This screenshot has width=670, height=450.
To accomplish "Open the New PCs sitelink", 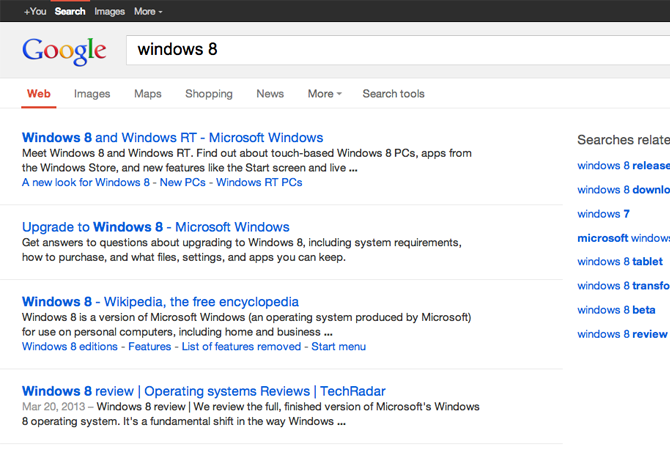I will point(182,182).
